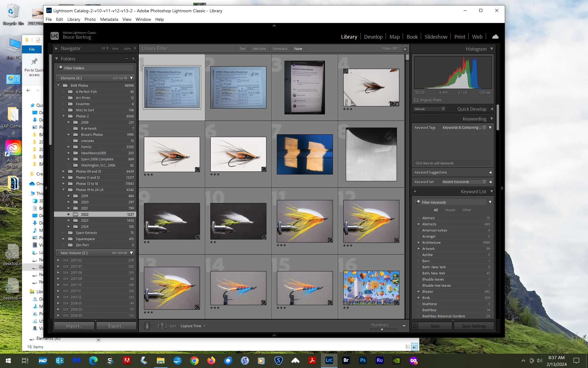
Task: Click the Thumbnails size slider
Action: tap(382, 329)
